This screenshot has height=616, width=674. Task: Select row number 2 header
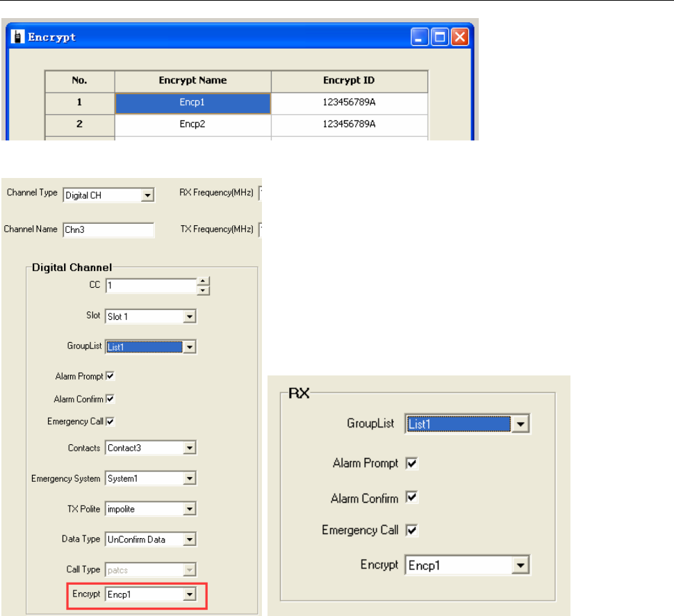click(79, 124)
